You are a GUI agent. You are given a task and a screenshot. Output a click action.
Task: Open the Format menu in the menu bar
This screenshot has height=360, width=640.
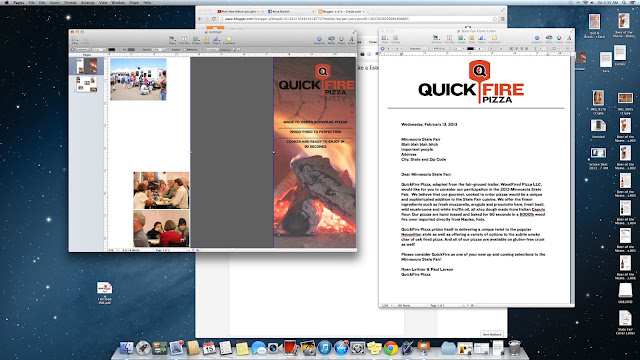[x=70, y=2]
